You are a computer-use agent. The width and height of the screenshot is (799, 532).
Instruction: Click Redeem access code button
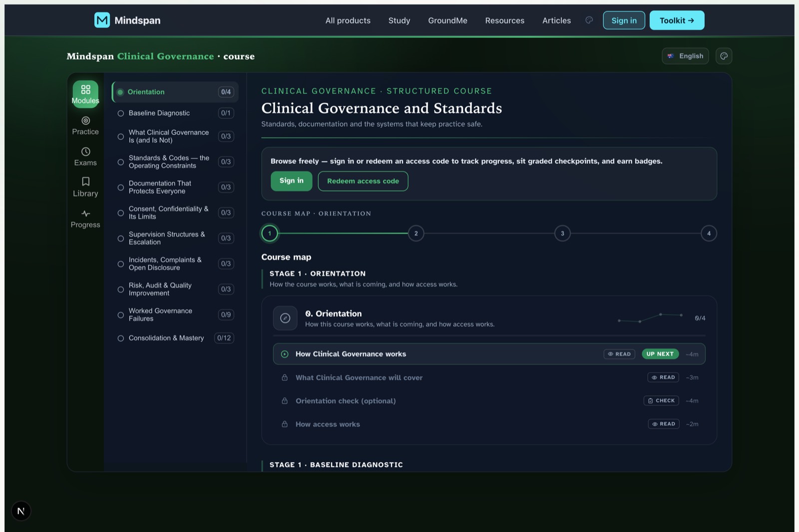click(x=363, y=181)
